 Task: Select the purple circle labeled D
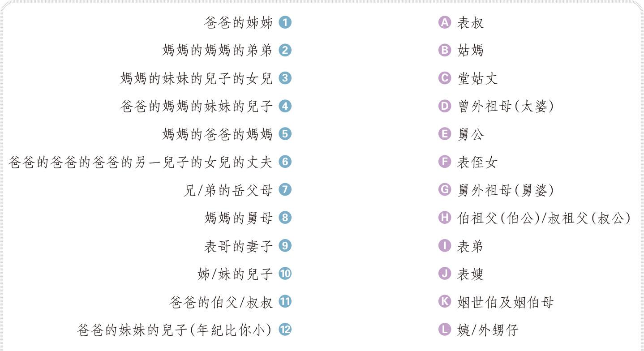[x=444, y=106]
